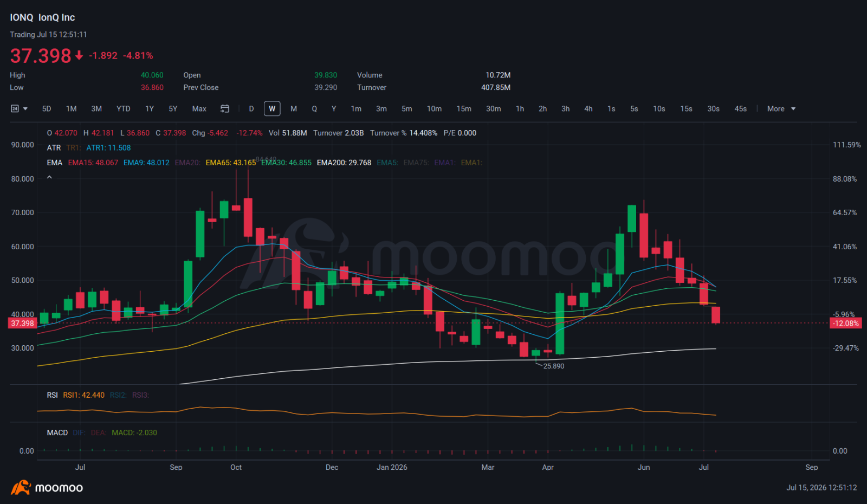The height and width of the screenshot is (504, 867).
Task: Switch to quarterly (Q) candles
Action: (x=314, y=109)
